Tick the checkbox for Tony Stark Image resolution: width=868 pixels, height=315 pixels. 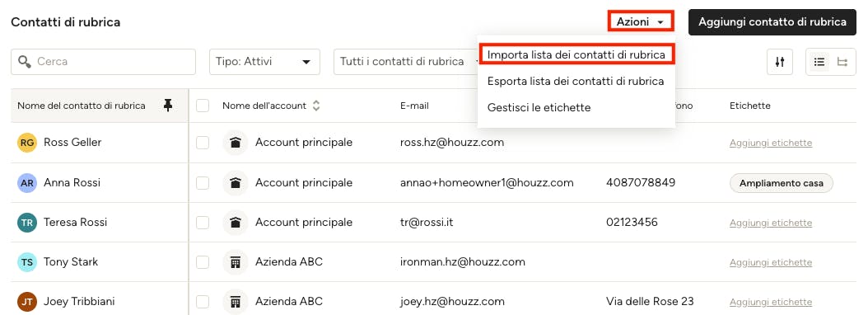click(203, 261)
